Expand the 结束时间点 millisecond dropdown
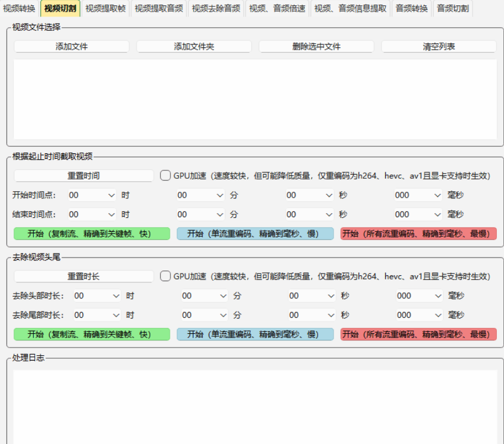This screenshot has height=444, width=504. (x=418, y=214)
